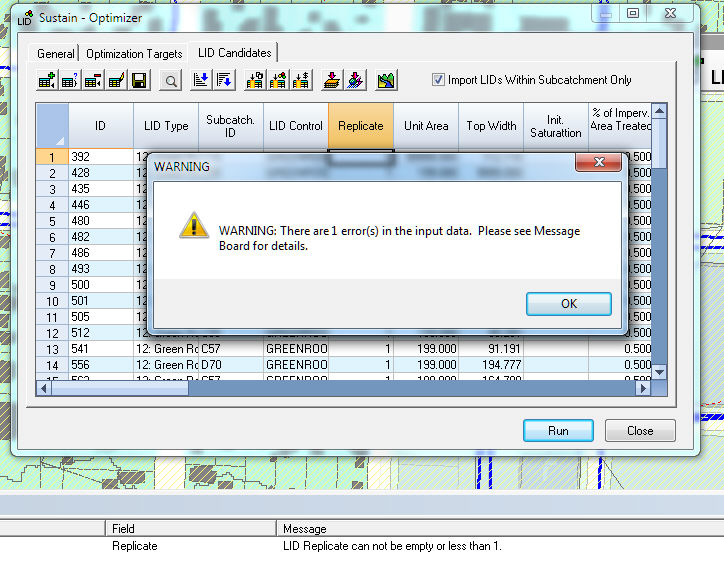Click subcatchment cell D70 in row 14
The height and width of the screenshot is (561, 724).
tap(230, 365)
